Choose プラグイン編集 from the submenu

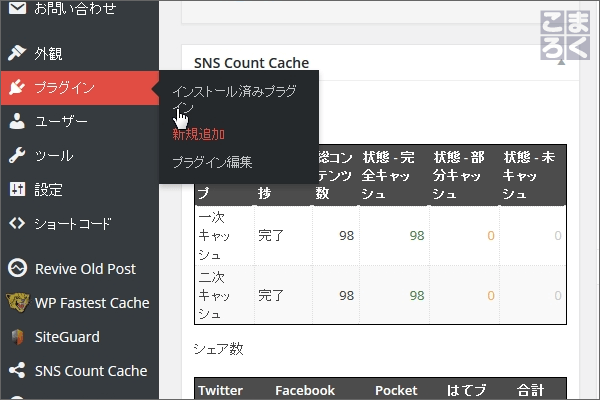212,162
